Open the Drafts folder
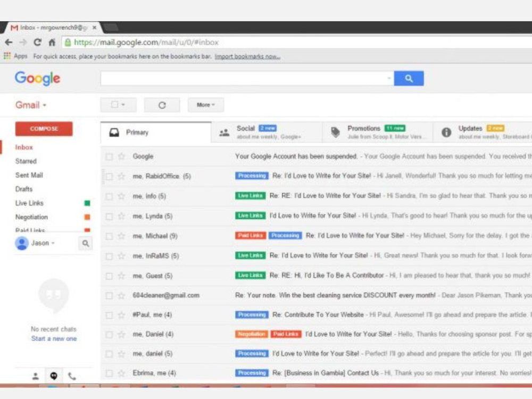The height and width of the screenshot is (399, 532). 24,189
